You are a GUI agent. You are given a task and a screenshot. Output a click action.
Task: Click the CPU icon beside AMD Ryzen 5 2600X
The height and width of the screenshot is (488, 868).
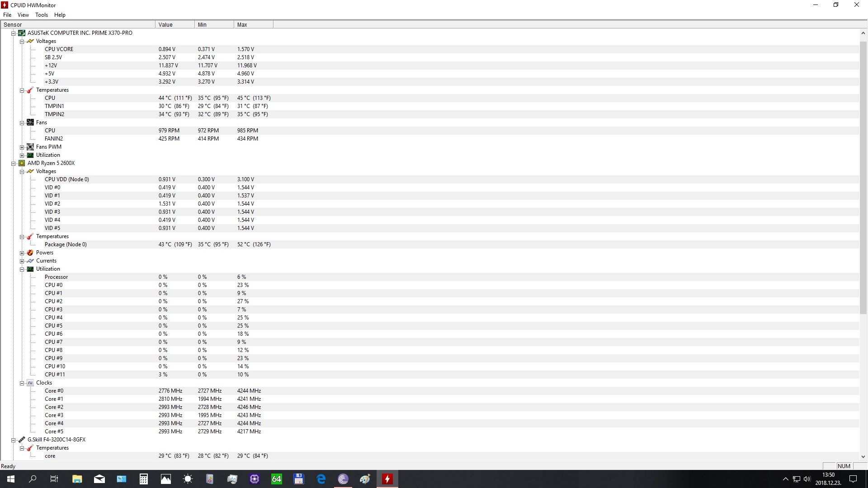tap(22, 163)
